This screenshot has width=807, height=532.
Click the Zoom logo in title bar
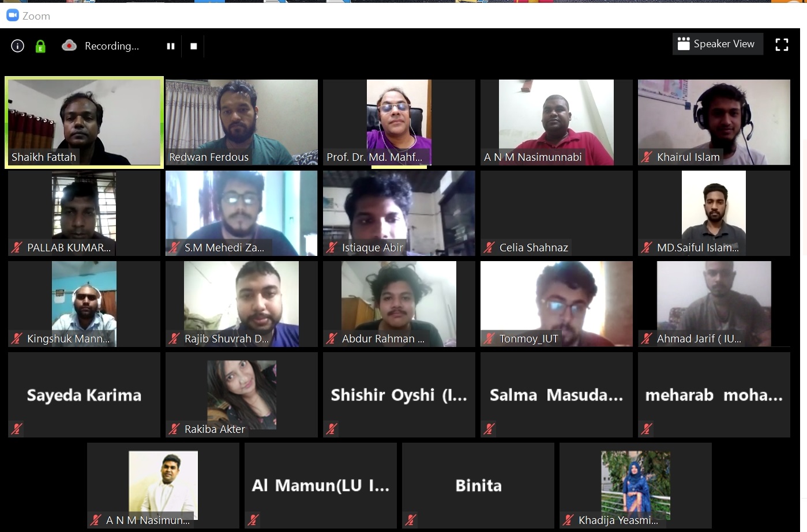pyautogui.click(x=13, y=16)
